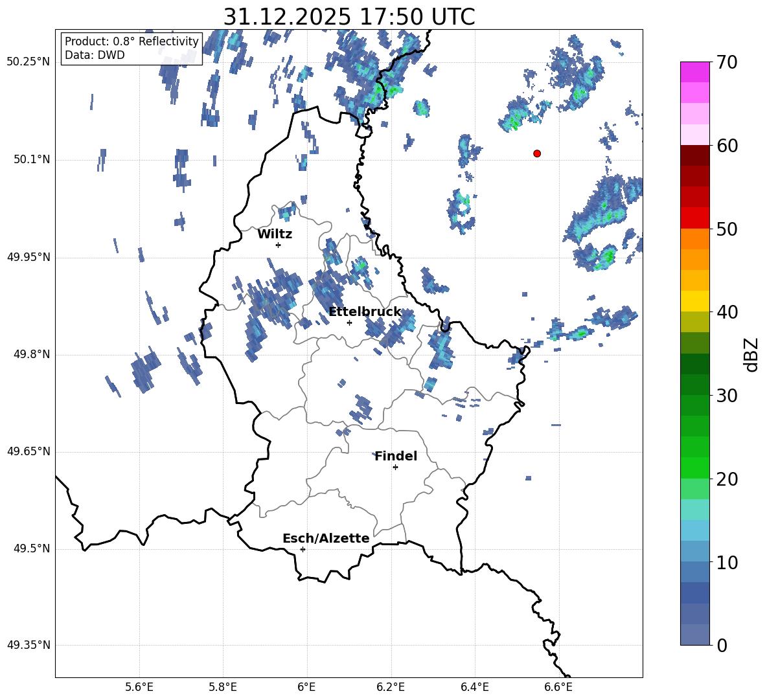Image resolution: width=767 pixels, height=700 pixels.
Task: Click the 60 value on the colorbar
Action: pos(727,146)
